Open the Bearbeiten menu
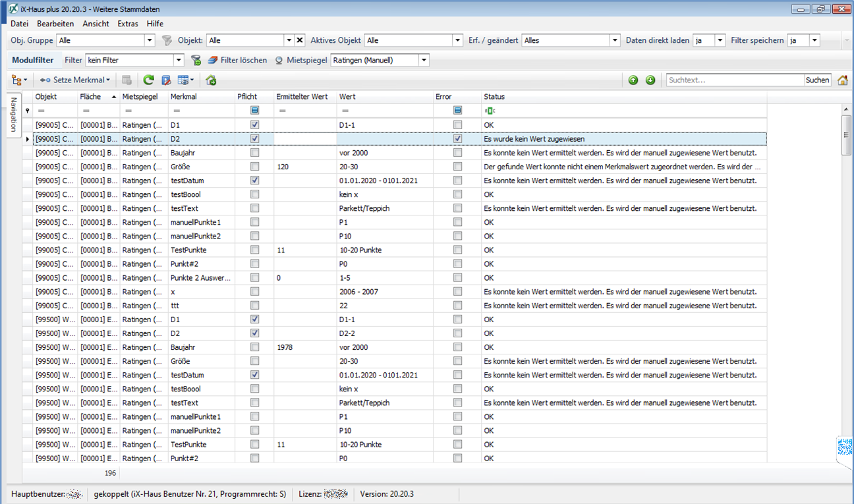The height and width of the screenshot is (504, 854). [55, 24]
